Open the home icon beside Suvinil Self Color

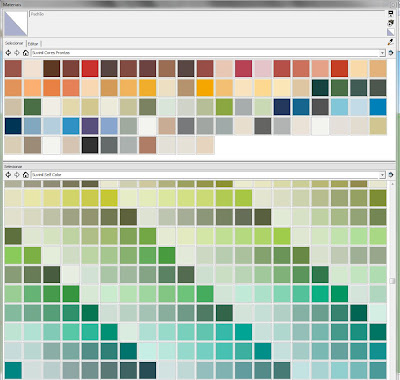pyautogui.click(x=26, y=175)
